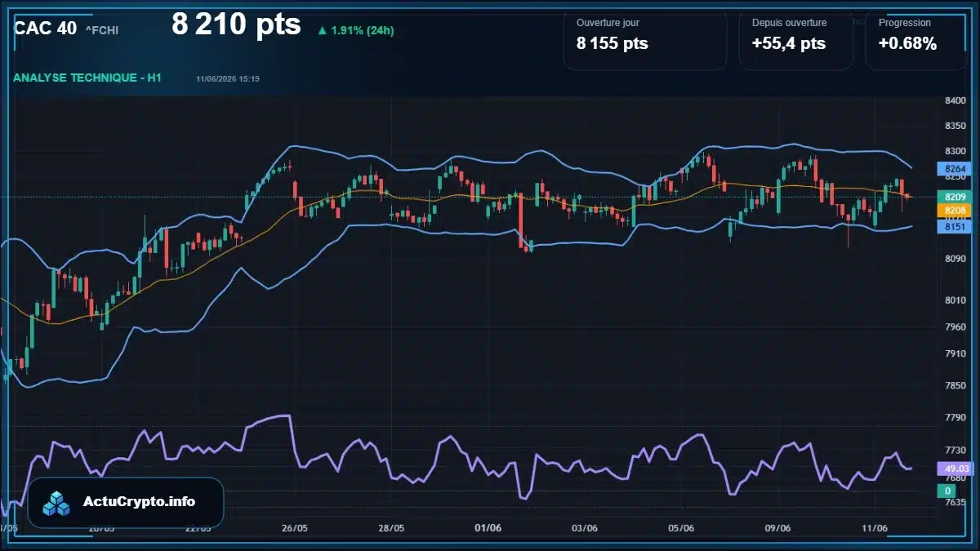
Task: Click the 8400 price axis label
Action: click(955, 101)
